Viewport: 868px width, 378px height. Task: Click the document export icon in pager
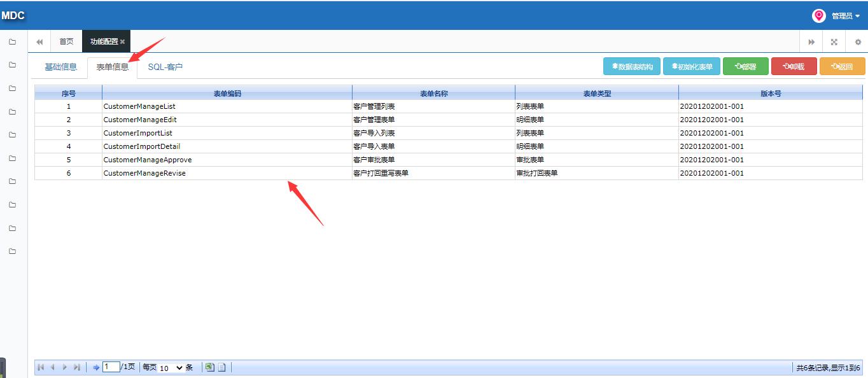point(221,367)
